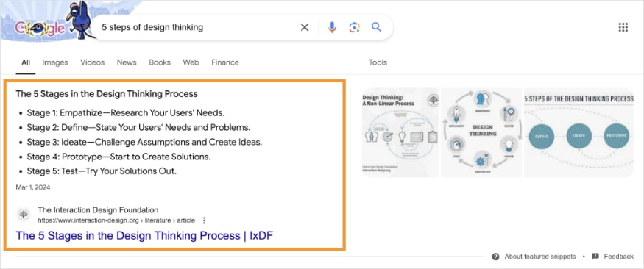Viewport: 644px width, 269px height.
Task: Open 'The 5 Stages in the Design Thinking Process | IxDF' link
Action: coord(144,236)
